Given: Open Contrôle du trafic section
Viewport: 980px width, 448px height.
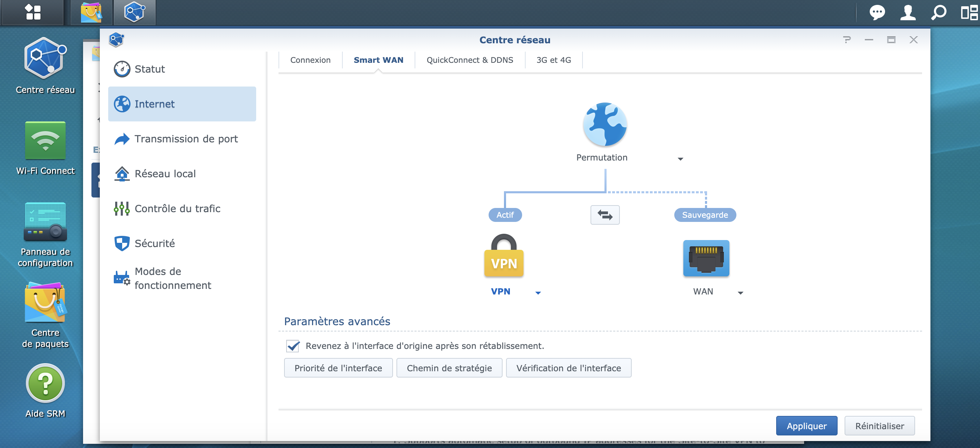Looking at the screenshot, I should pyautogui.click(x=177, y=208).
